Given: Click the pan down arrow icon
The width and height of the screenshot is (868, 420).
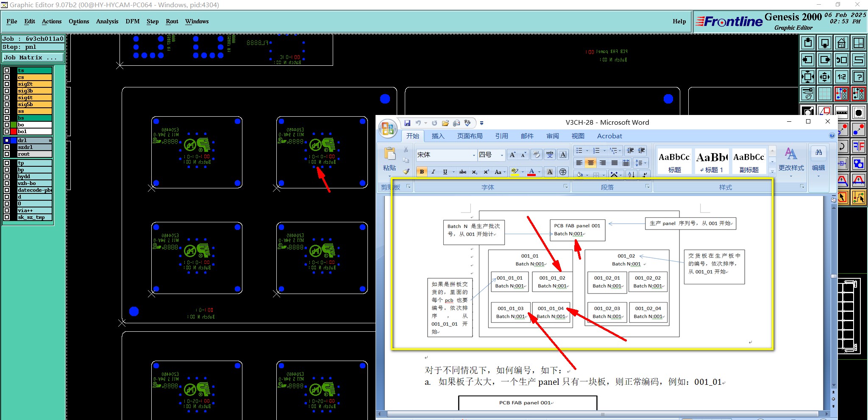Looking at the screenshot, I should [825, 43].
